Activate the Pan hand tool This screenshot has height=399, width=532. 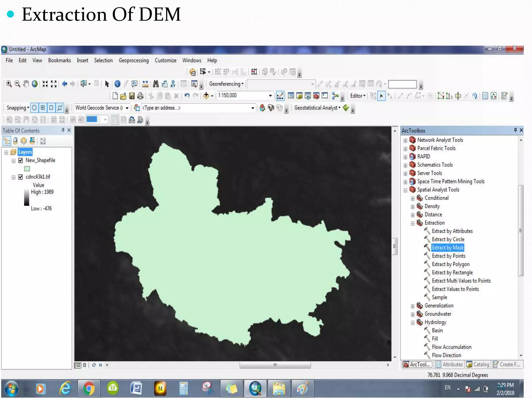26,84
